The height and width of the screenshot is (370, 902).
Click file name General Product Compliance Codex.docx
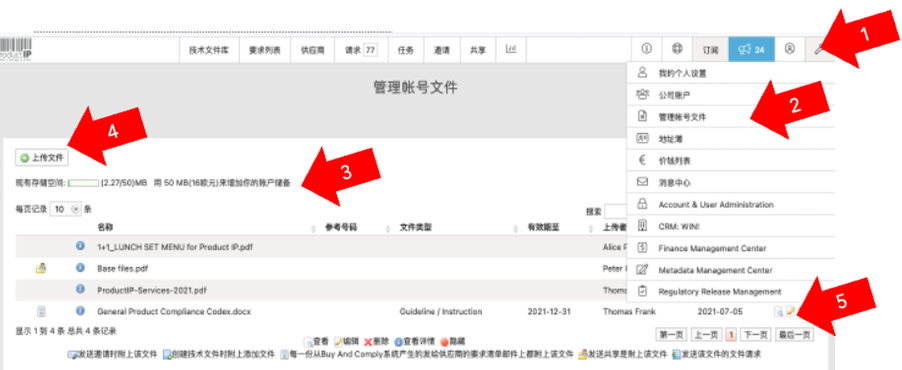[x=174, y=311]
